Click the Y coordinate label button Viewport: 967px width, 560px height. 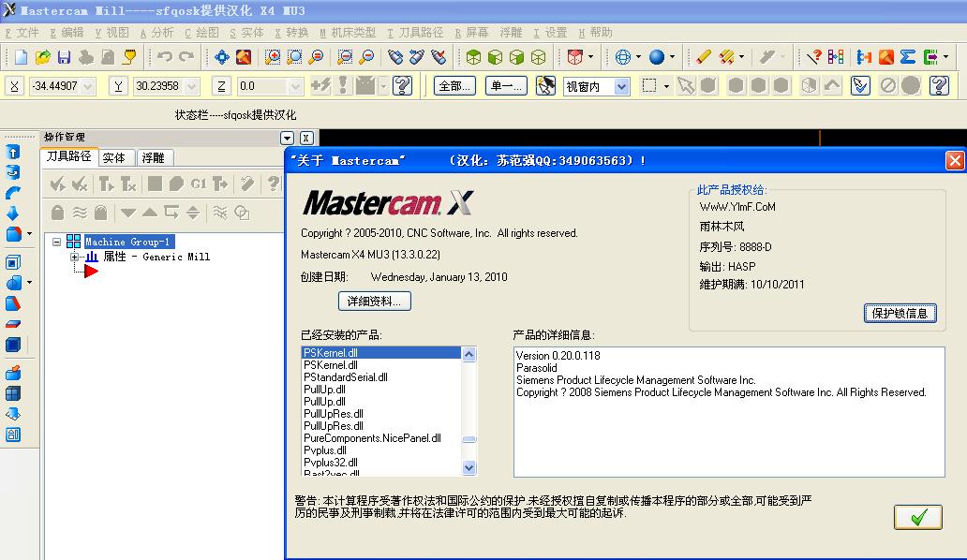click(118, 86)
